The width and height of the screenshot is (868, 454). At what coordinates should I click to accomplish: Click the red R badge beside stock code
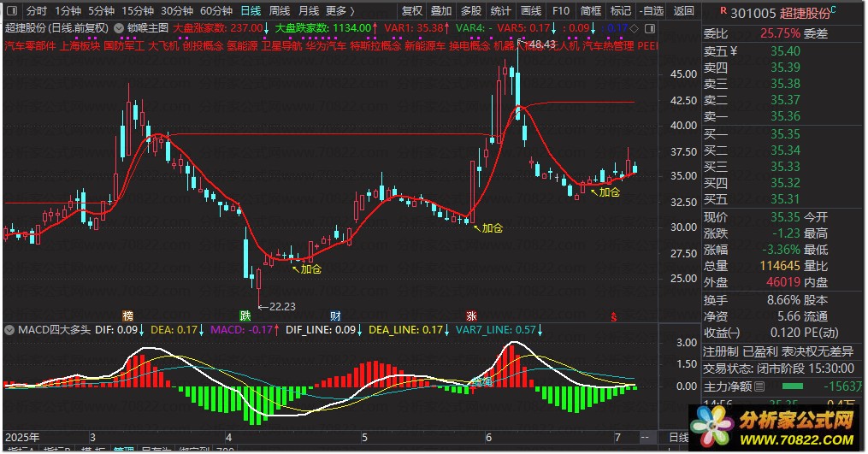tap(723, 10)
